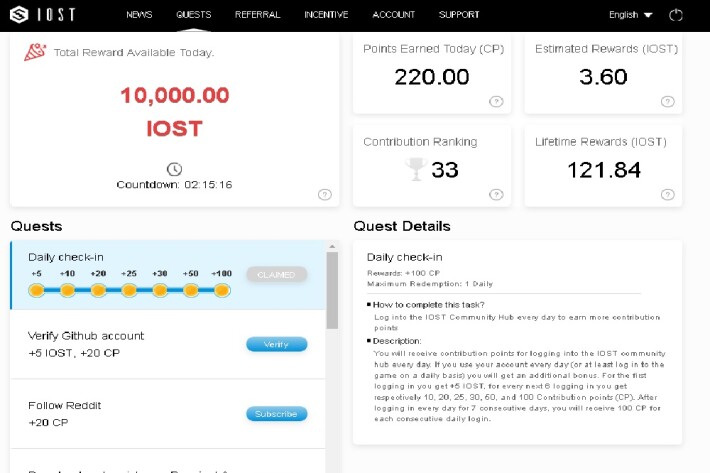
Task: Open the INCENTIVE menu item
Action: [x=326, y=14]
